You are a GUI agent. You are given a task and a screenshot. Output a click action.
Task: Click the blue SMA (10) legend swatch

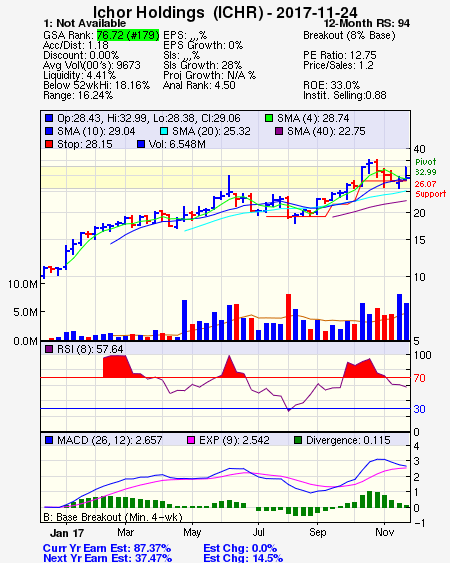(49, 131)
